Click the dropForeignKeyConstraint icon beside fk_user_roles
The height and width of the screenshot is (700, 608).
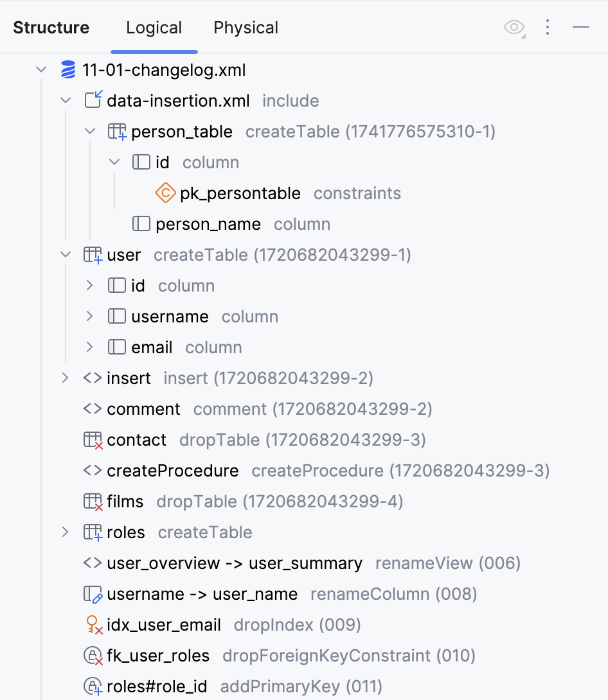pos(91,655)
